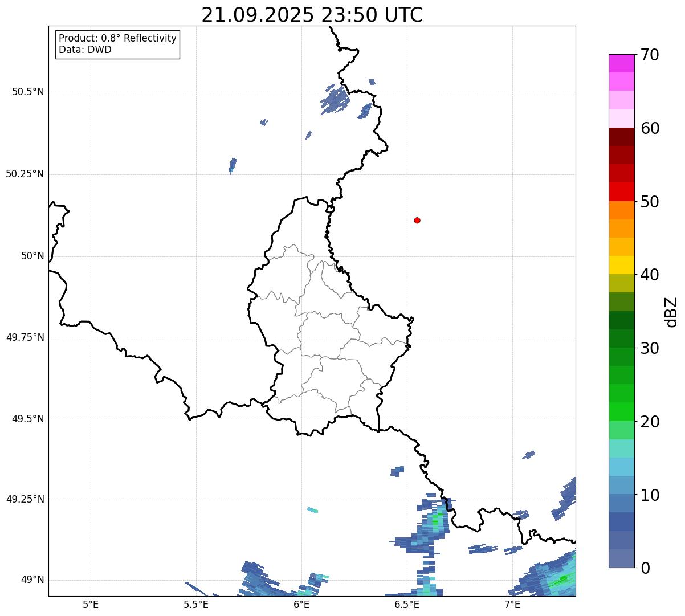
Task: Click the 6°E longitude label
Action: click(301, 605)
